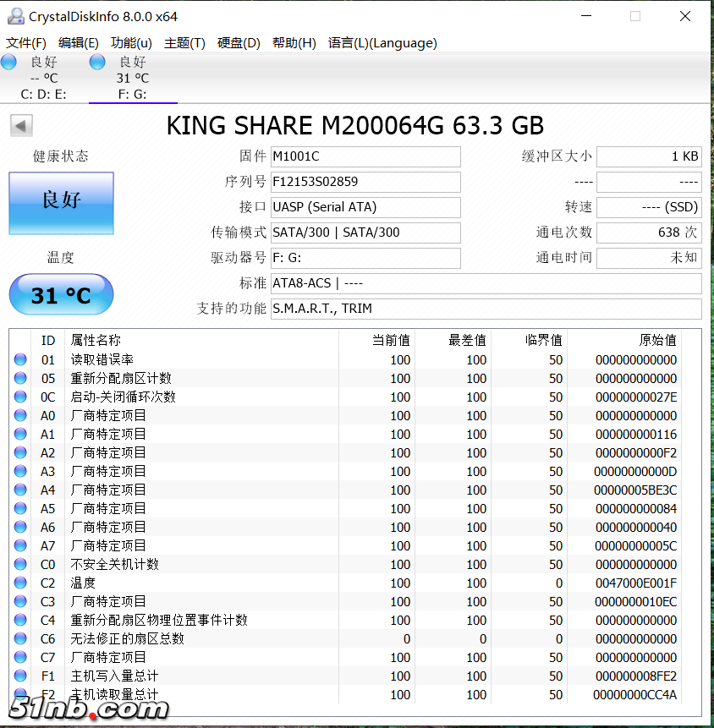The height and width of the screenshot is (728, 714).
Task: Click the indicator beside 无法修正的扇区总数
Action: pos(19,638)
